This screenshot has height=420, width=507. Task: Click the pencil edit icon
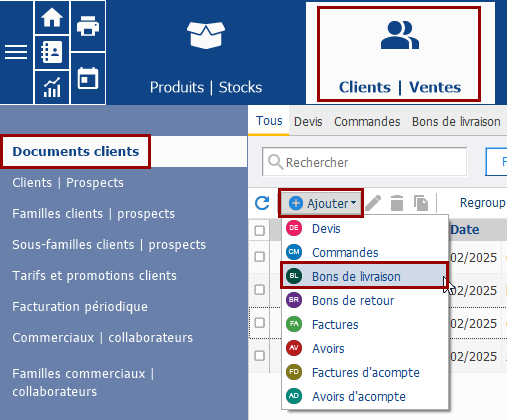[x=373, y=203]
